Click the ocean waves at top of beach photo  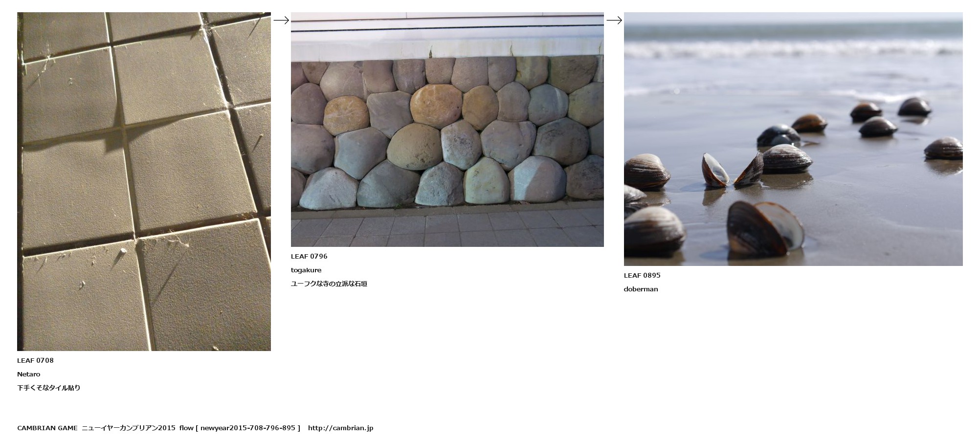(793, 48)
